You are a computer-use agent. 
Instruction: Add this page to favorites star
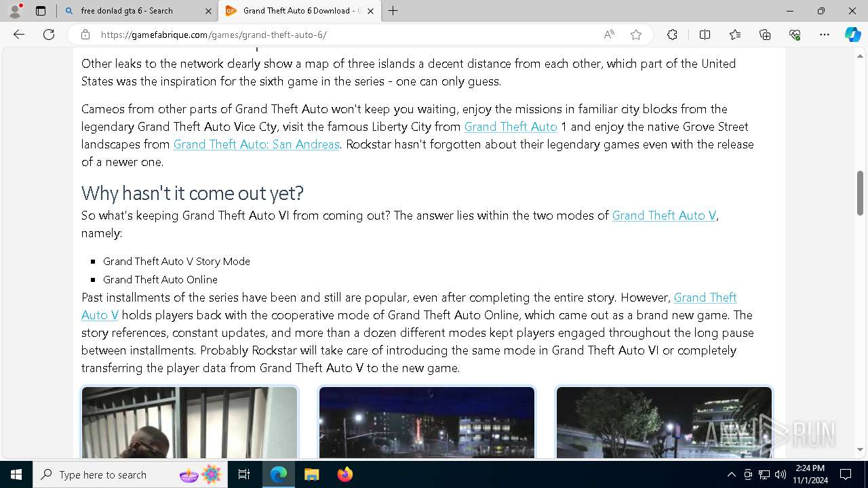636,35
